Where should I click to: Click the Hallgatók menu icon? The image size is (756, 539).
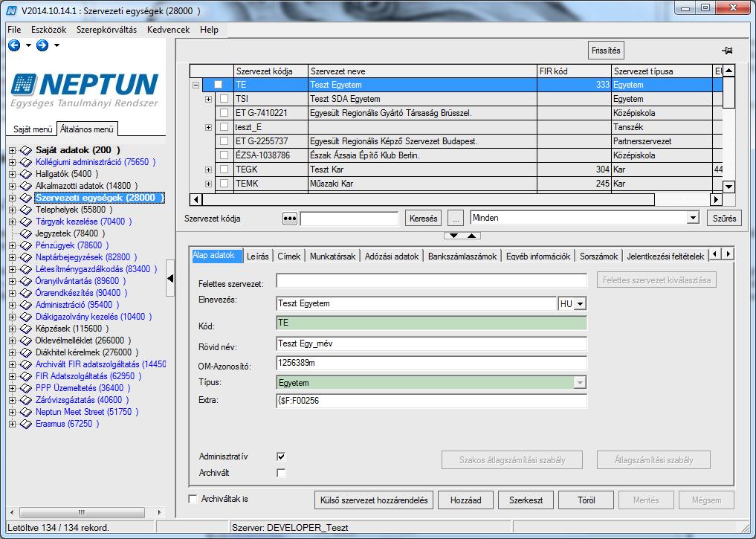[x=25, y=174]
